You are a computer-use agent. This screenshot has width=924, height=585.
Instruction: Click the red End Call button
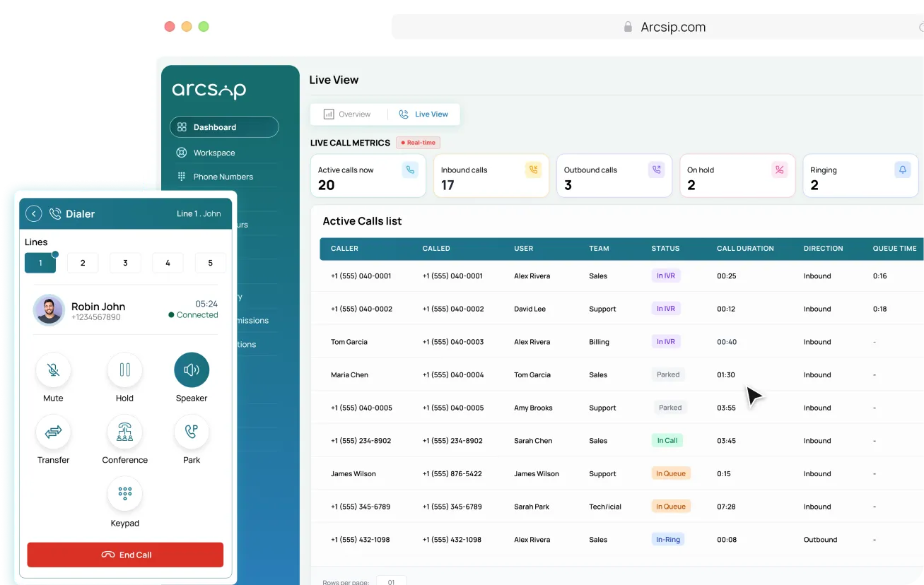click(x=125, y=555)
